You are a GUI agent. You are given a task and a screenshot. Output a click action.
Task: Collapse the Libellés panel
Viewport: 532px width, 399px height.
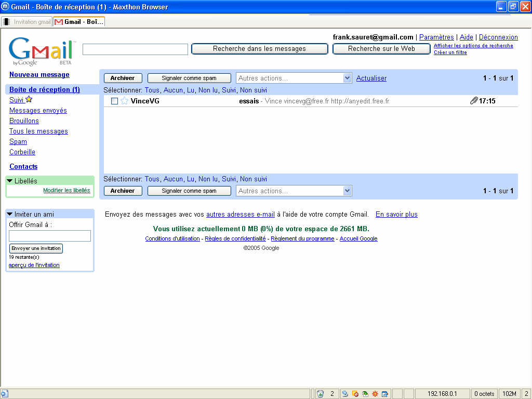click(x=10, y=181)
